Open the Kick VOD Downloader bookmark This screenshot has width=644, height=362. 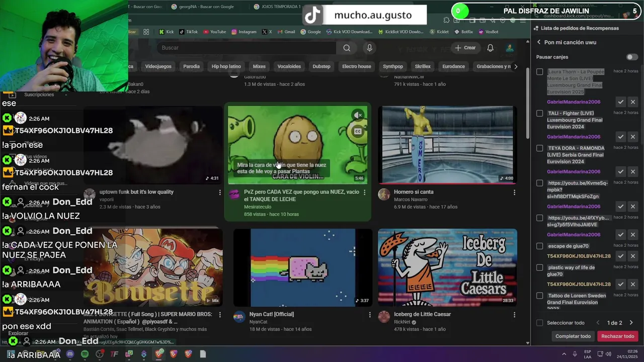click(349, 32)
